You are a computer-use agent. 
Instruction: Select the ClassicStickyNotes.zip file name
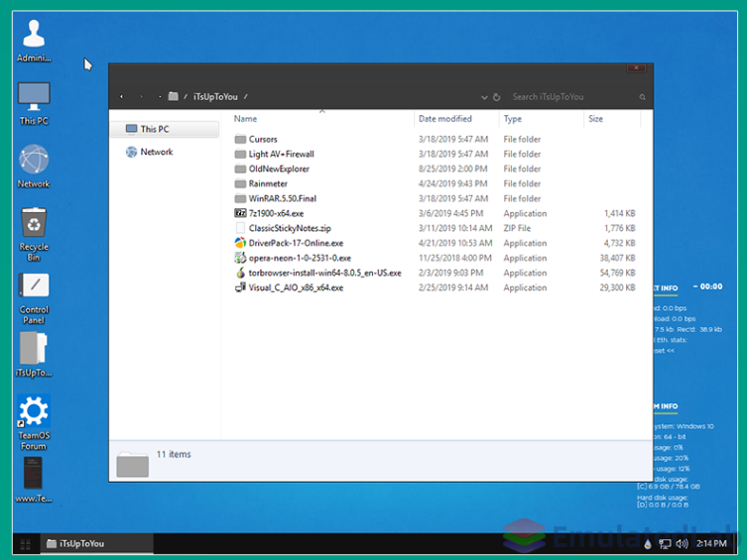point(290,228)
